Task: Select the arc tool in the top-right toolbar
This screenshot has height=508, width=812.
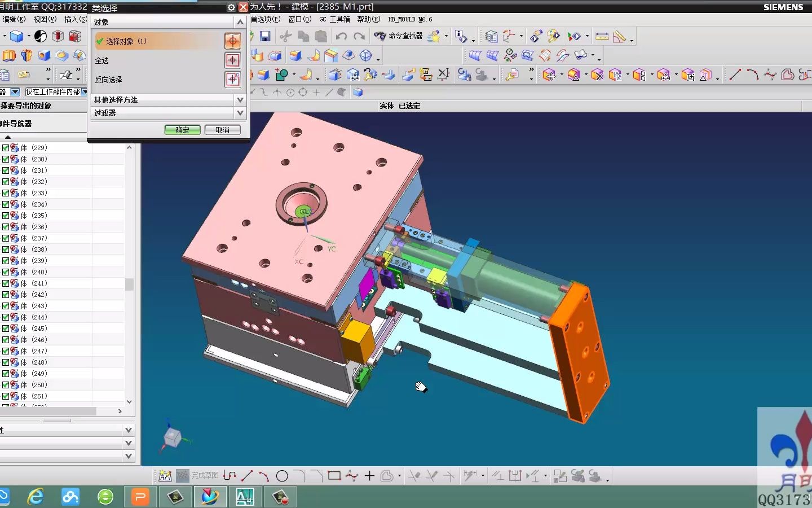Action: (752, 75)
